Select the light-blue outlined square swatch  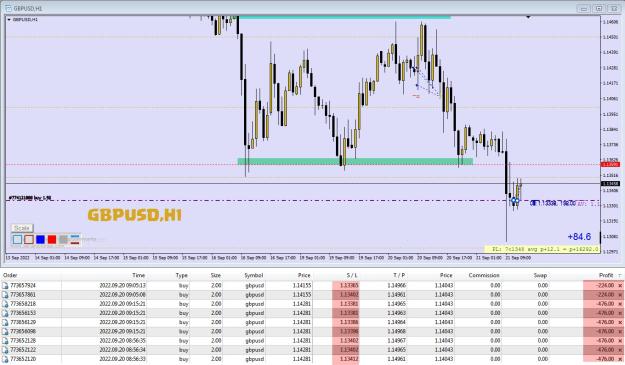tap(17, 239)
